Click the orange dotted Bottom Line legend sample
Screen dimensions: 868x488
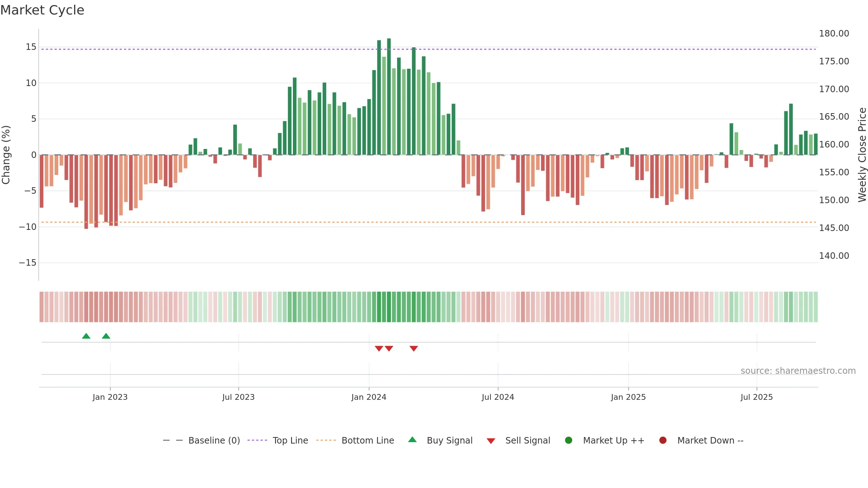326,440
